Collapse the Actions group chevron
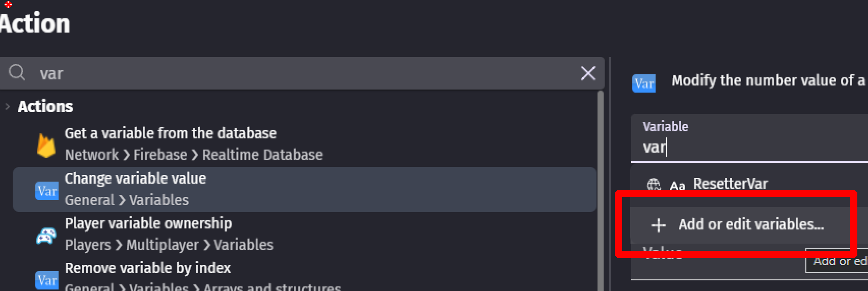 pos(7,106)
